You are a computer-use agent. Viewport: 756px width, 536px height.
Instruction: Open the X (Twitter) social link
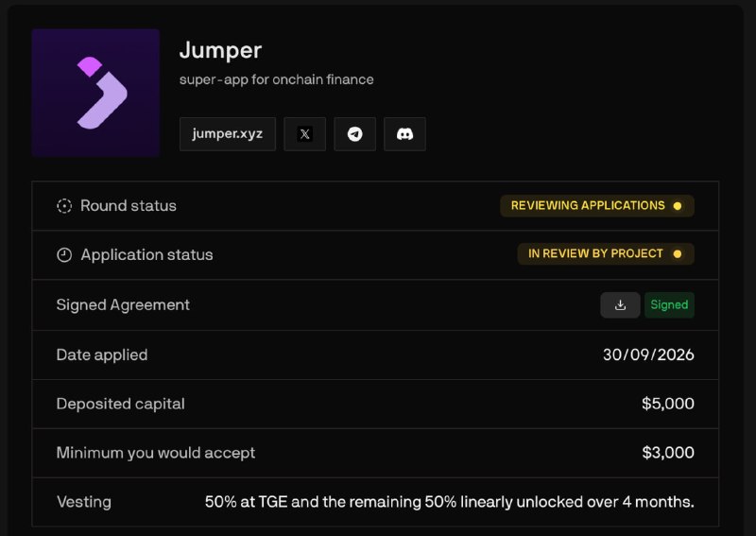click(x=304, y=134)
